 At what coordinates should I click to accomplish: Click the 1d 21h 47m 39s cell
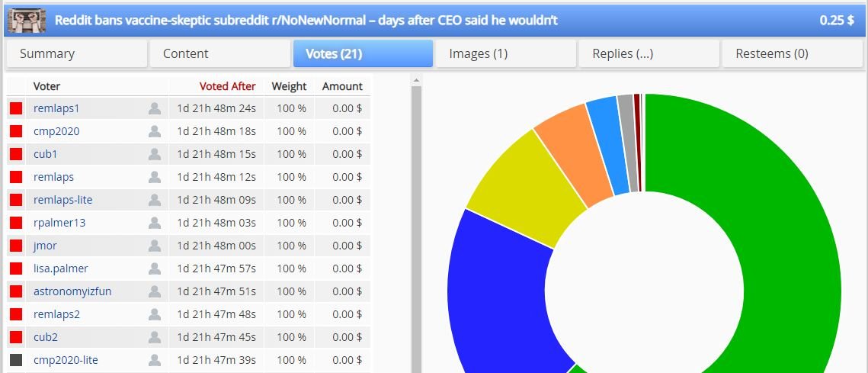point(216,360)
